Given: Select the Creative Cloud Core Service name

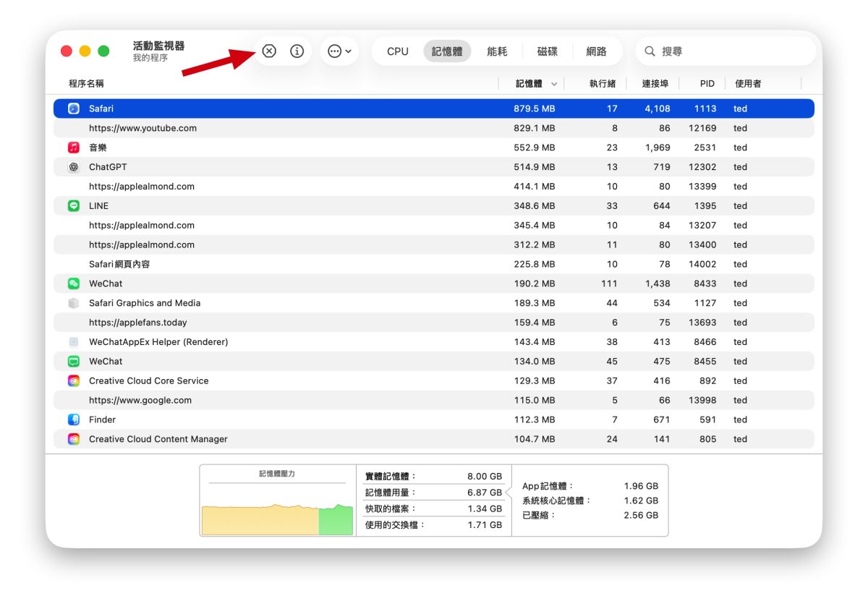Looking at the screenshot, I should 148,381.
